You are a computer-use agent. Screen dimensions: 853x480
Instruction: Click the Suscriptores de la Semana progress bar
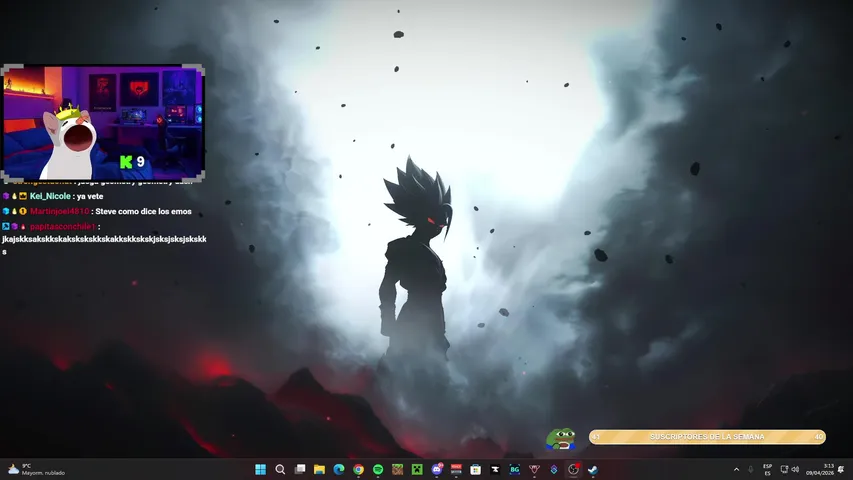pos(707,437)
